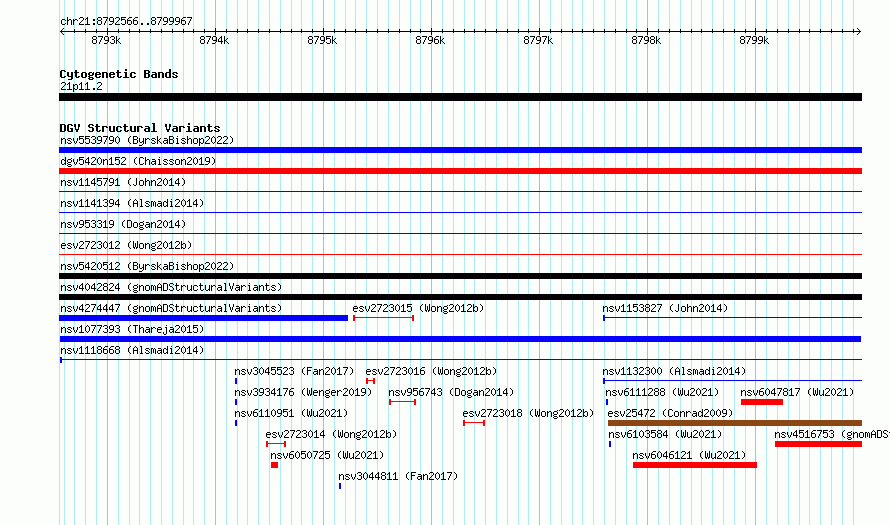
Task: Select the blue nsv1077393 variant bar
Action: click(460, 339)
